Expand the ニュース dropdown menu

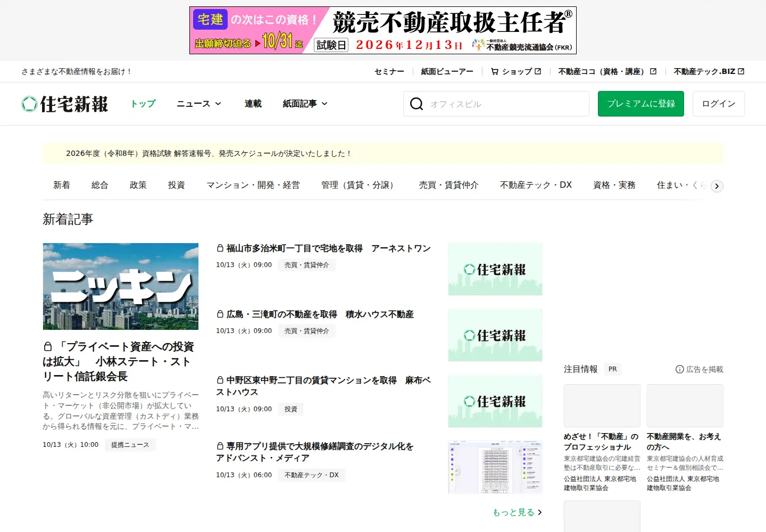[199, 104]
